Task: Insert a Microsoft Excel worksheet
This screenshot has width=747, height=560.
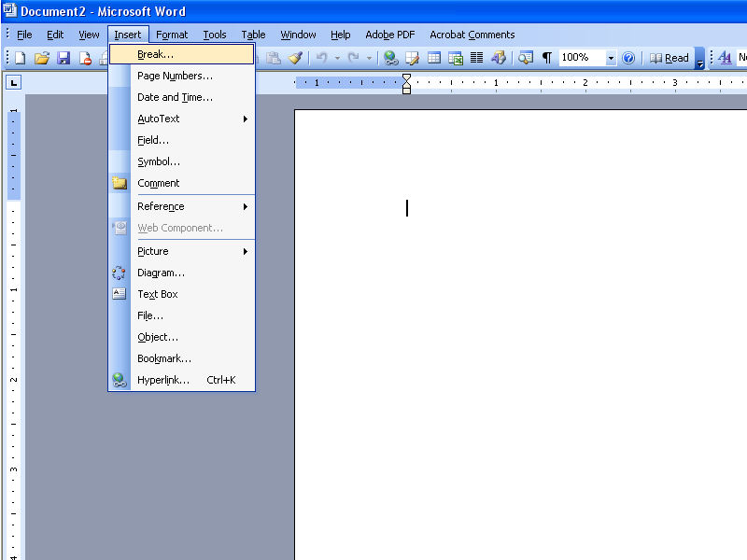Action: tap(456, 57)
